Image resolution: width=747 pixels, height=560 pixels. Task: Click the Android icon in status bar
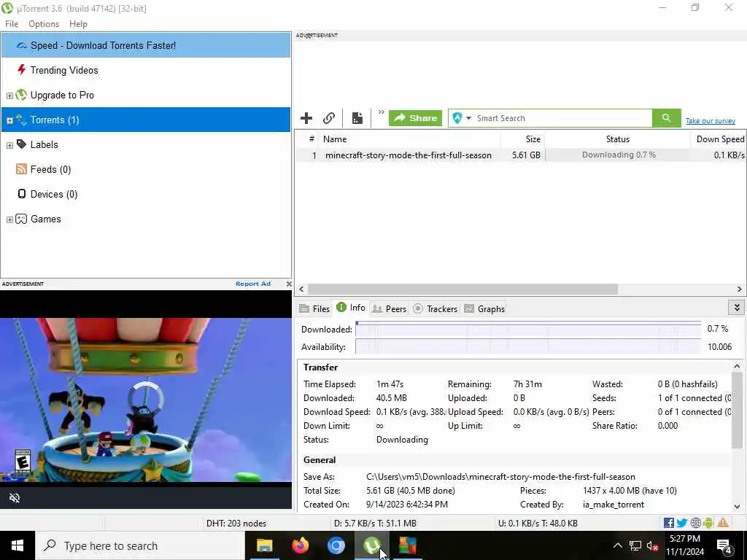pyautogui.click(x=708, y=523)
